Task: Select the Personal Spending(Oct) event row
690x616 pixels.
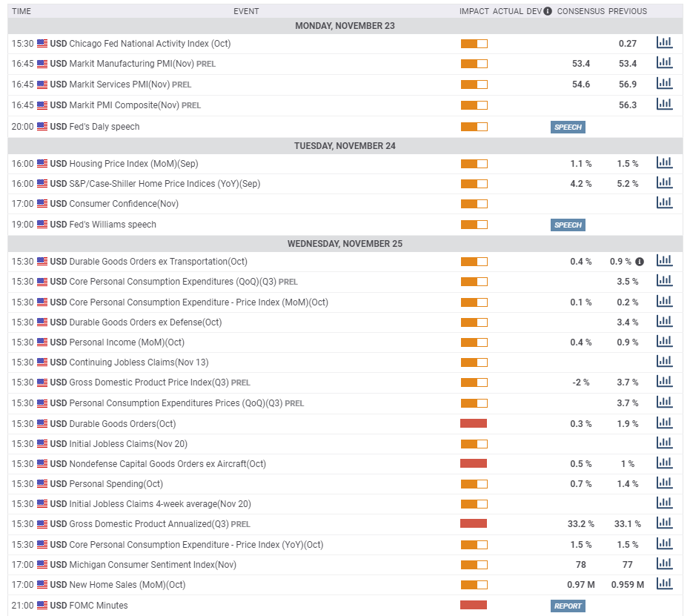Action: (x=345, y=484)
